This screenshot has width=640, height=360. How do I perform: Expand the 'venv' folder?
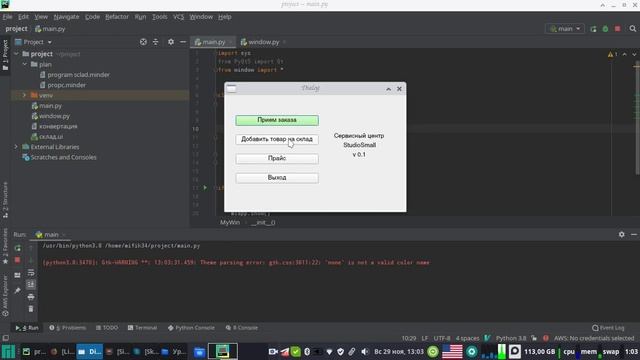pyautogui.click(x=24, y=96)
